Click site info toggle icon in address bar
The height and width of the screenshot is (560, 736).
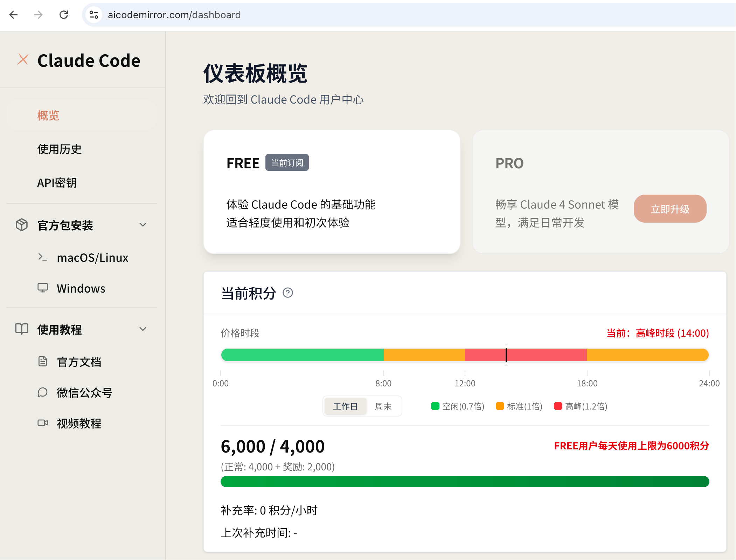tap(94, 15)
